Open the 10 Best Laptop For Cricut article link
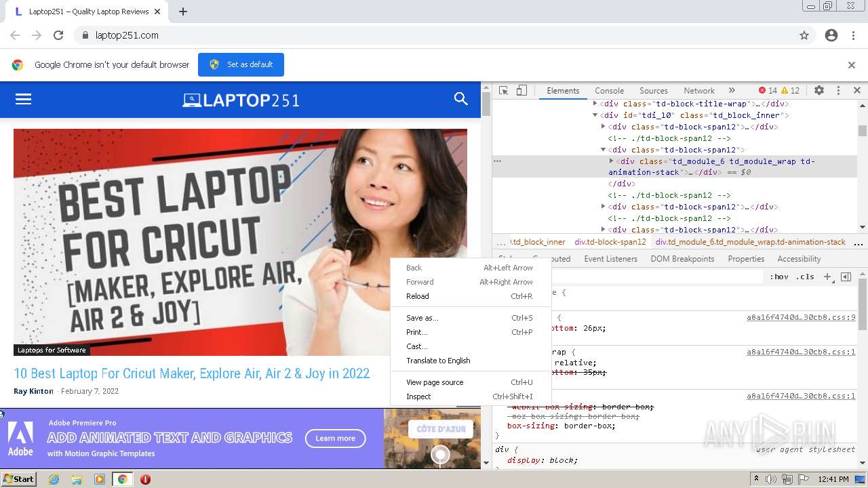 [192, 373]
